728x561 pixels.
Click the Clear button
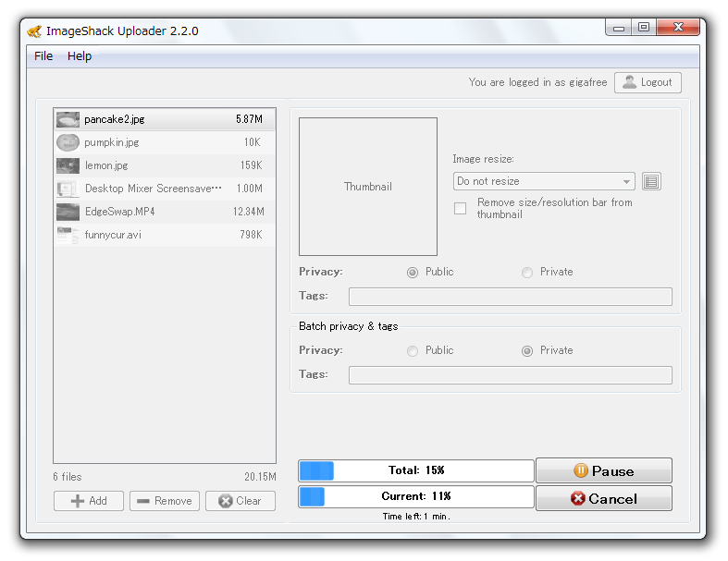[x=241, y=501]
